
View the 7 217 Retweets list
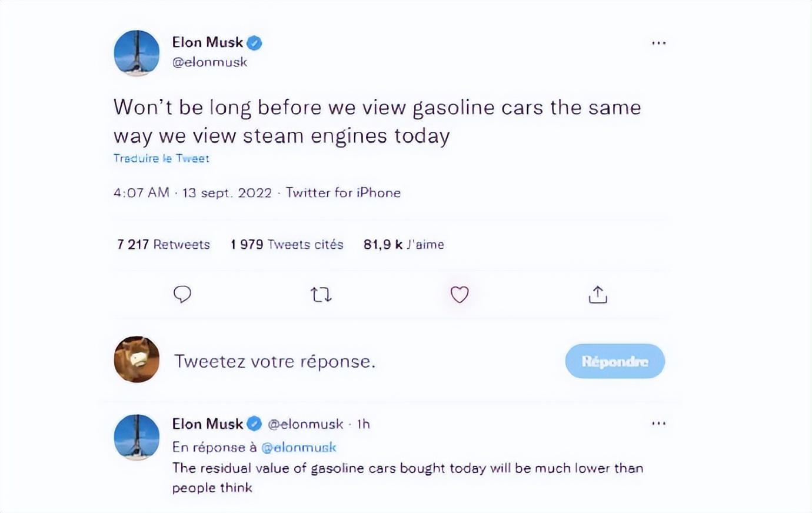(x=164, y=244)
